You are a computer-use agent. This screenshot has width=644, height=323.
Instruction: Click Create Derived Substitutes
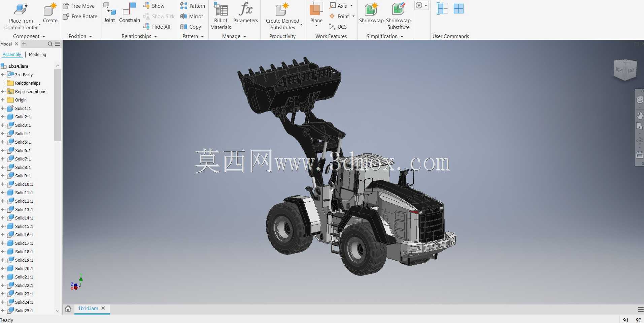[x=282, y=16]
